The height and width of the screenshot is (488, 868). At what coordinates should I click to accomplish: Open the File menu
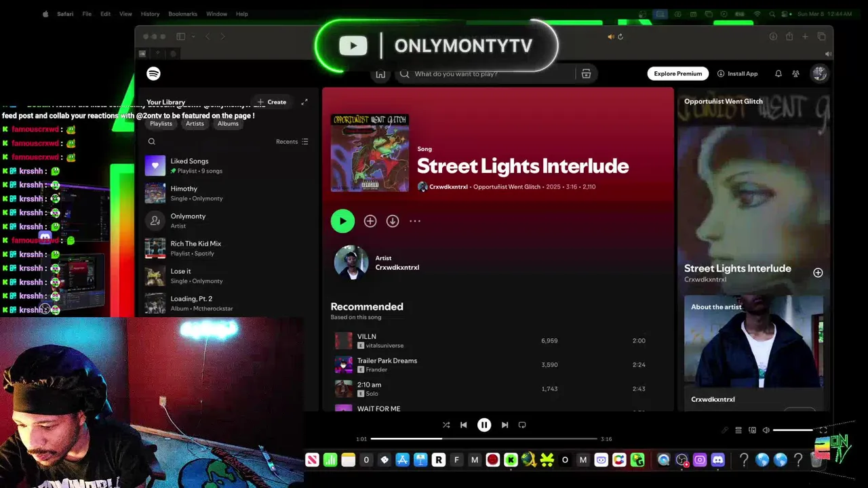(87, 14)
